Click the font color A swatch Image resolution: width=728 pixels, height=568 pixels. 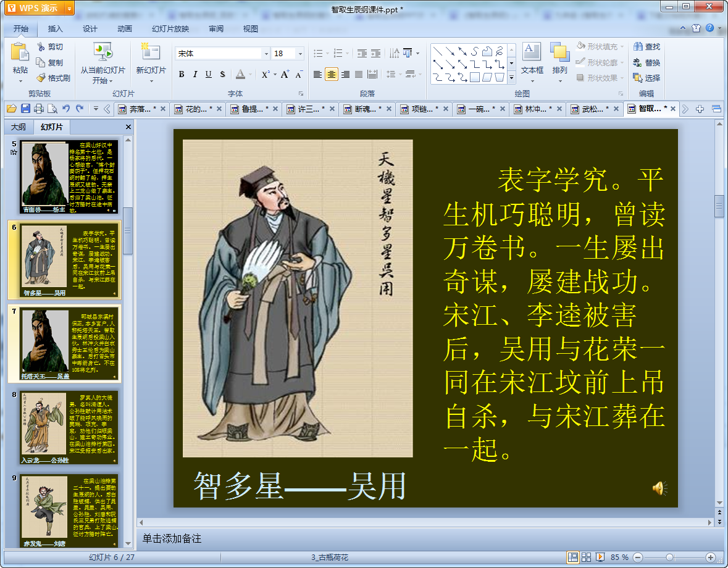[240, 74]
